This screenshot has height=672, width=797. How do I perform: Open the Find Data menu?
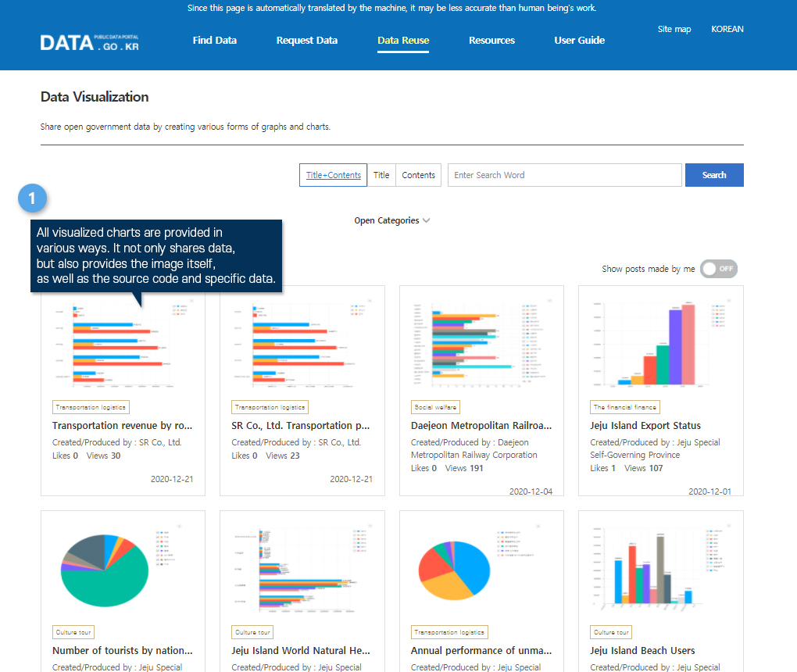coord(214,41)
